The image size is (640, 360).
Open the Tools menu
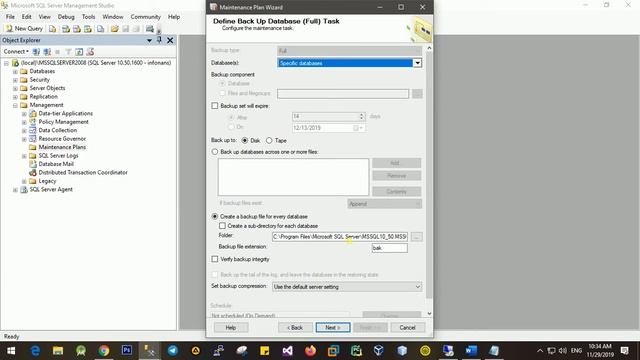pyautogui.click(x=88, y=17)
